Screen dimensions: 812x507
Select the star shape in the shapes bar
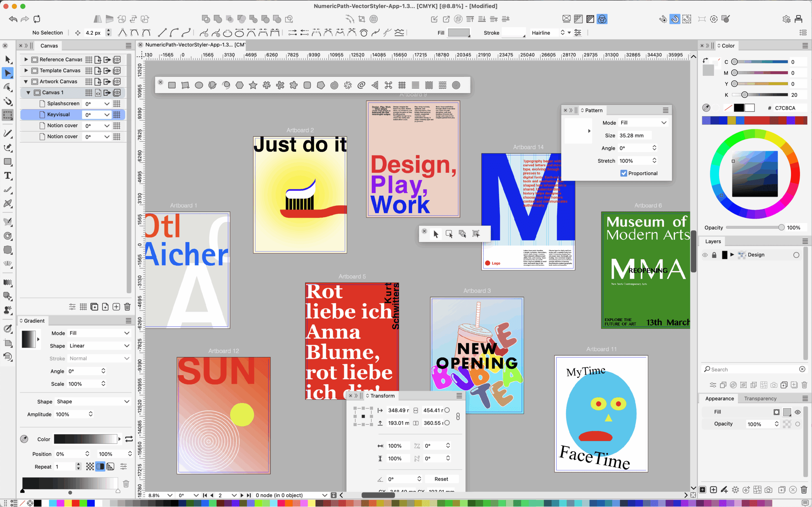coord(253,85)
